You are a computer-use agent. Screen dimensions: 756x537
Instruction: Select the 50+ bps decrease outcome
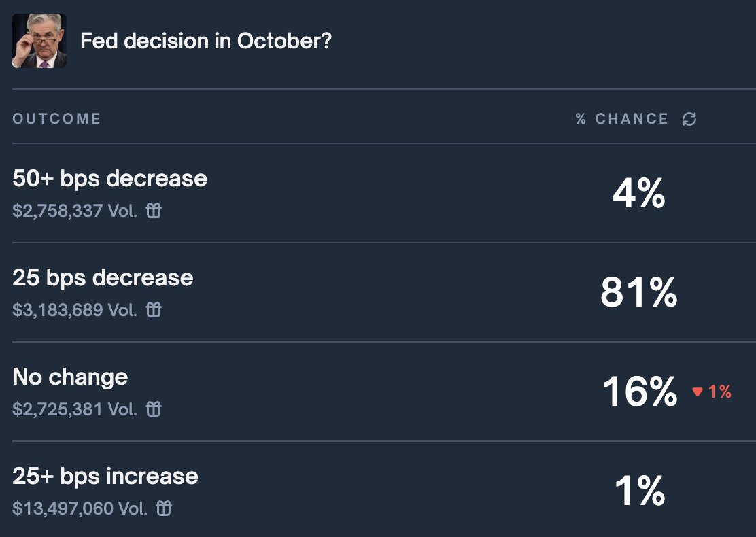110,178
